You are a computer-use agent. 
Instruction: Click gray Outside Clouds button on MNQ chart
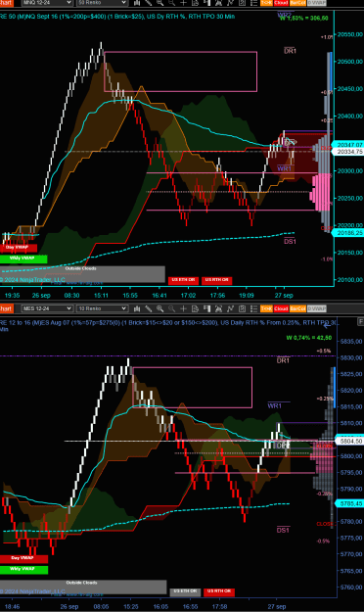(x=82, y=274)
